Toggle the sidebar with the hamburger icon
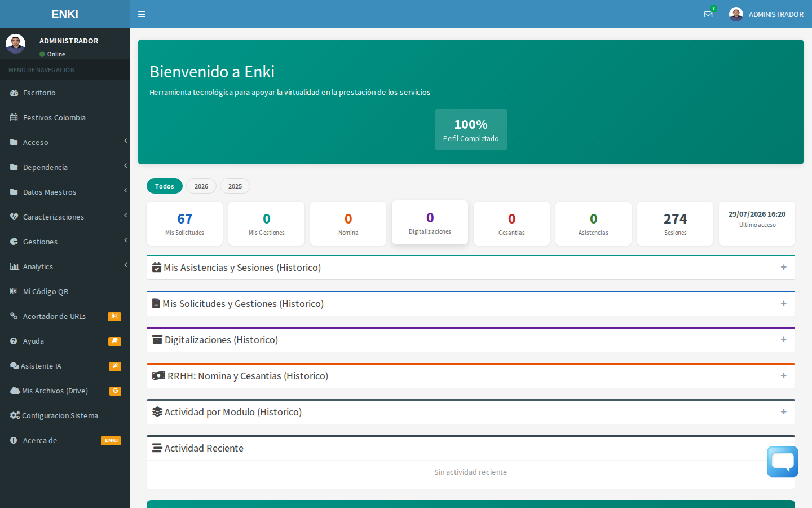This screenshot has width=812, height=508. (142, 14)
